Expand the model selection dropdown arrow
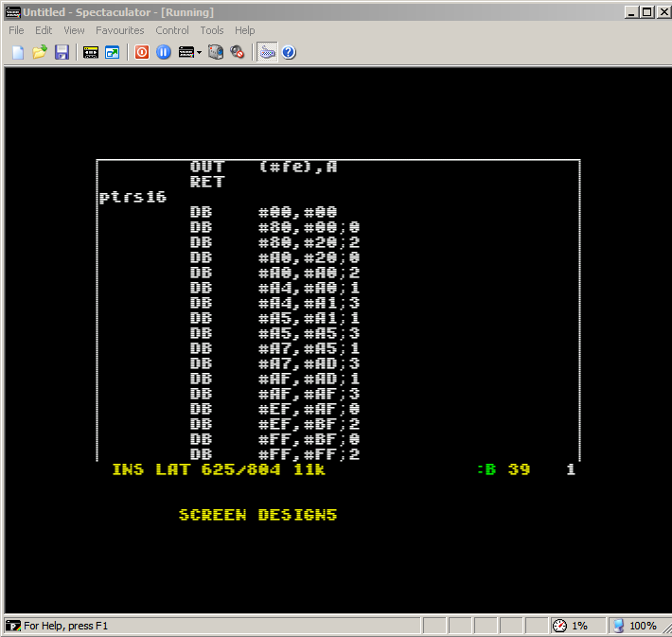672x637 pixels. point(199,53)
